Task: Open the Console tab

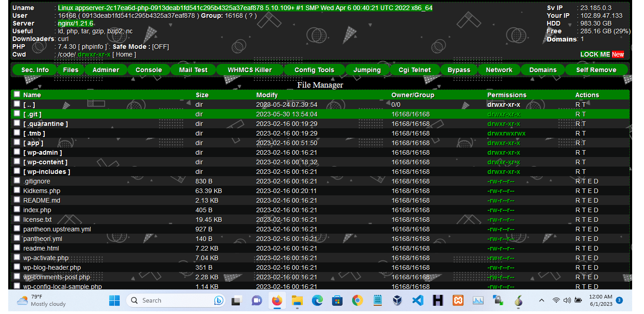Action: 149,70
